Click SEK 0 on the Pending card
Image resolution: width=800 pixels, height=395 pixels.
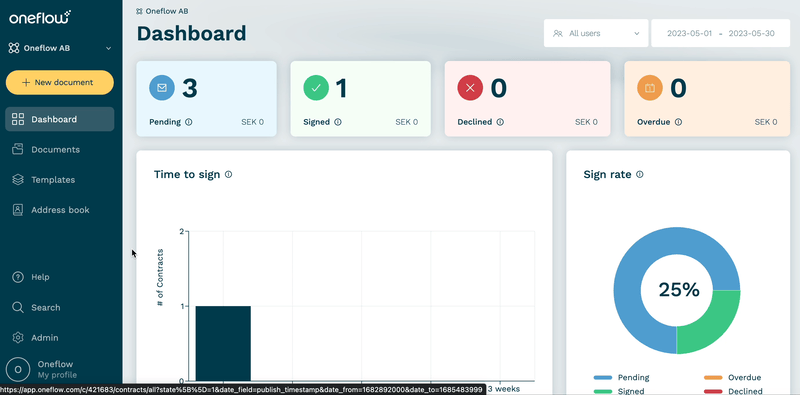[x=253, y=122]
